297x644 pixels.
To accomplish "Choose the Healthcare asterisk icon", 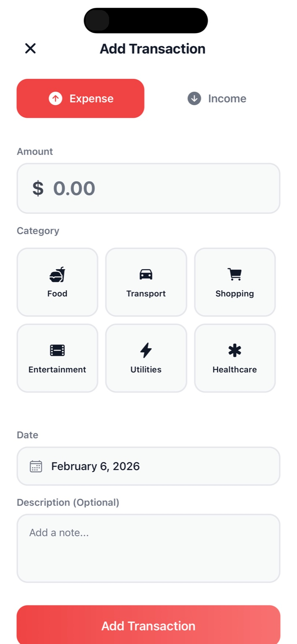I will pyautogui.click(x=234, y=349).
